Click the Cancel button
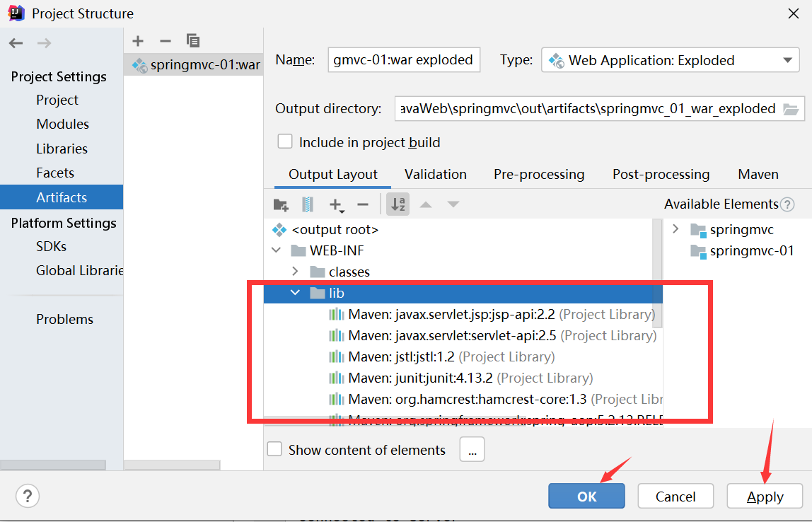The image size is (812, 522). [675, 496]
